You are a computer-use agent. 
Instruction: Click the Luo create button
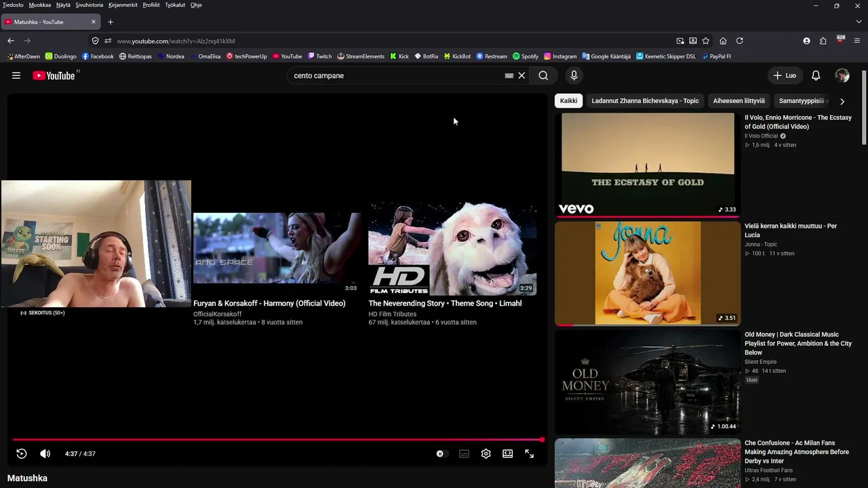point(785,76)
